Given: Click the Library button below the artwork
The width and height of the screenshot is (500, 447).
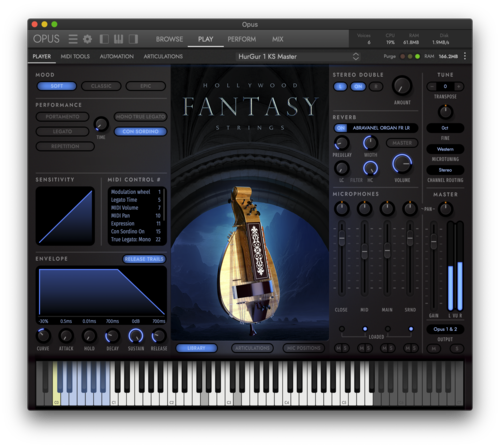Looking at the screenshot, I should point(196,348).
